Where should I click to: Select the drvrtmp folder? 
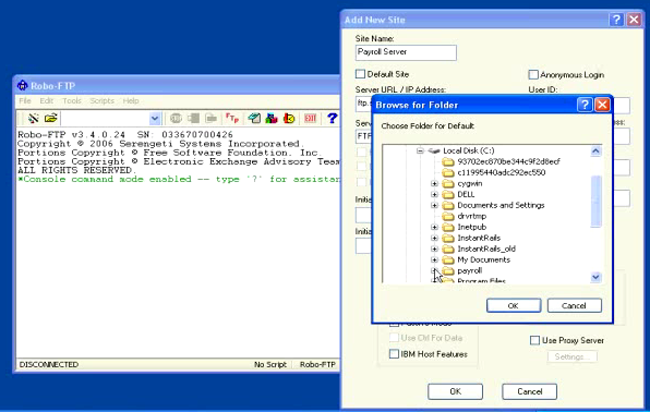tap(472, 216)
